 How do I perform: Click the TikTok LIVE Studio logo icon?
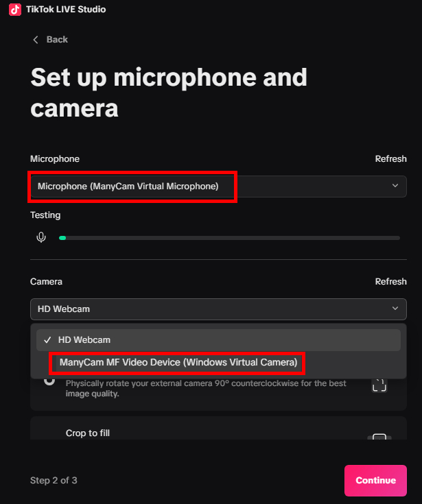pyautogui.click(x=15, y=10)
